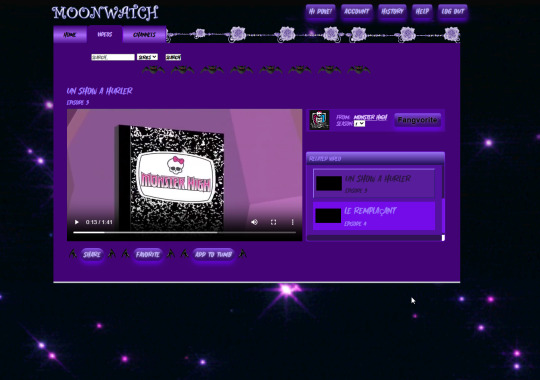Screen dimensions: 540x380
Task: Click the Episode 3 subtitle under title
Action: pyautogui.click(x=78, y=102)
